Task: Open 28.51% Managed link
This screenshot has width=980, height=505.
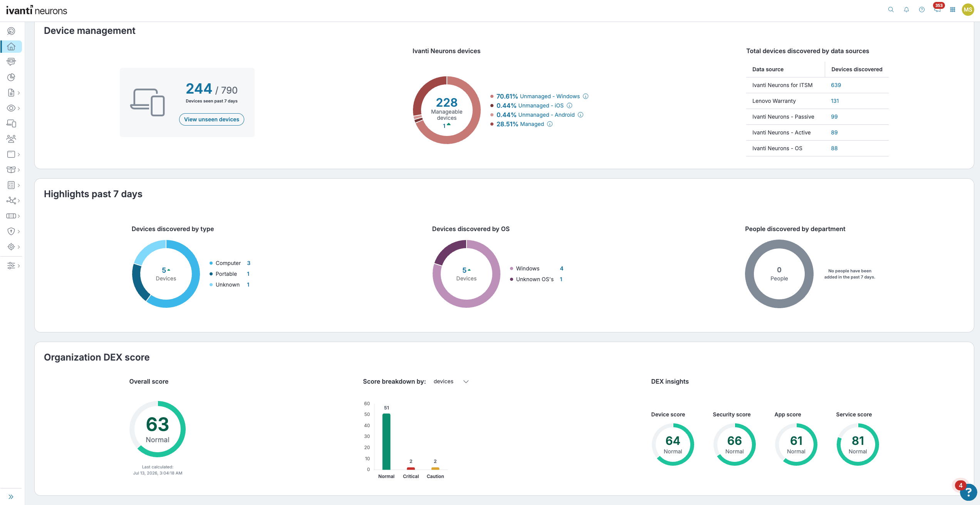Action: pos(520,124)
